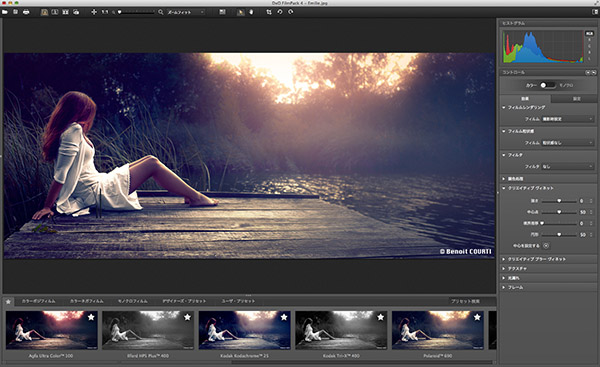Switch to the right settings tab in control panel
This screenshot has height=367, width=600.
574,99
